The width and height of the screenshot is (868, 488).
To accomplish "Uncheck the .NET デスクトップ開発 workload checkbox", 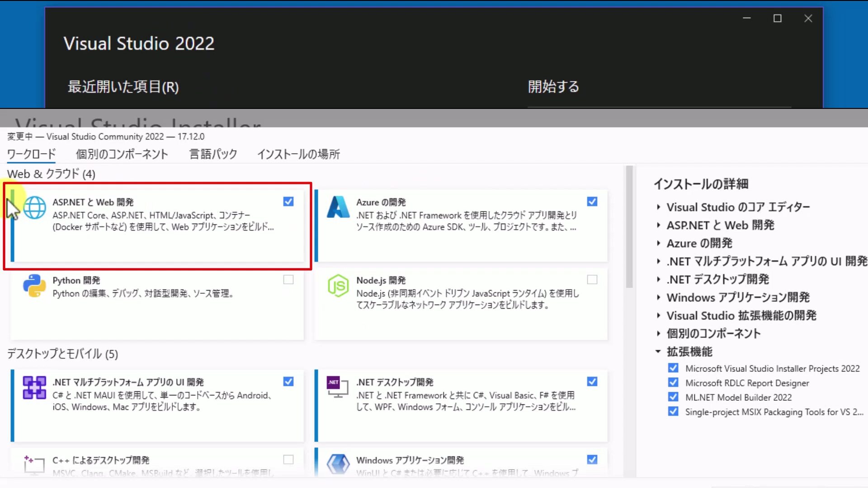I will tap(592, 381).
